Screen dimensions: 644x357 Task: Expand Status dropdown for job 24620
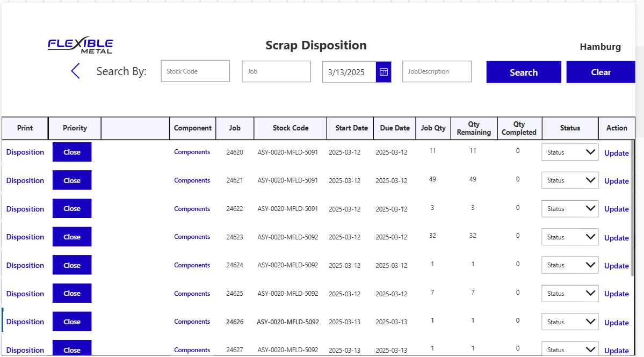(x=569, y=152)
